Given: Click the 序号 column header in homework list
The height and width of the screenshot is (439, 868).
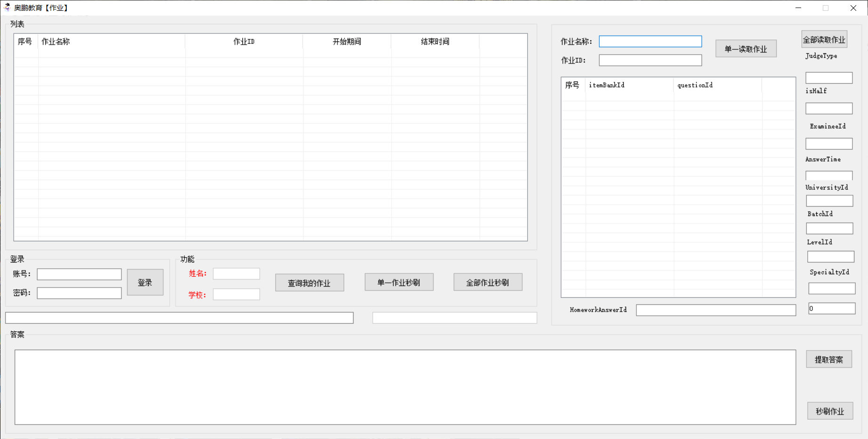Looking at the screenshot, I should [x=26, y=41].
